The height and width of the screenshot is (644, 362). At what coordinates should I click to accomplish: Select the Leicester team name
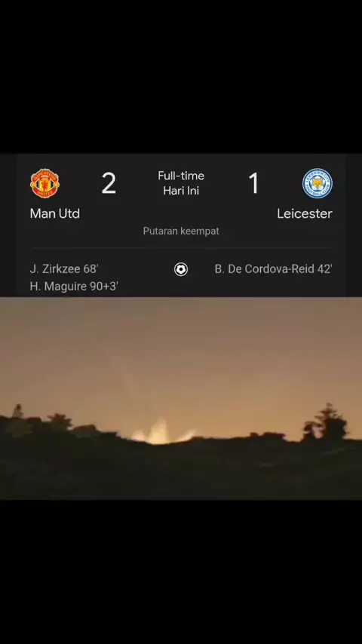pyautogui.click(x=305, y=213)
